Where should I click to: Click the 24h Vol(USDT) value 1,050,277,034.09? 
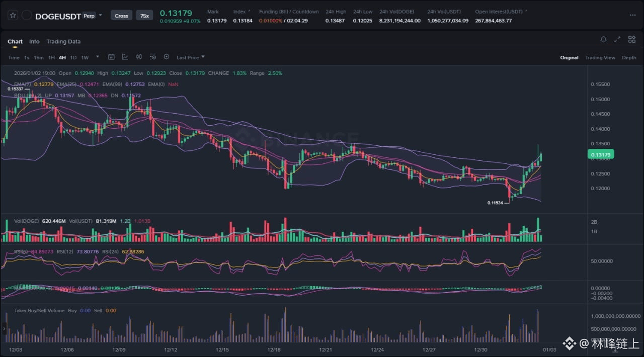448,21
